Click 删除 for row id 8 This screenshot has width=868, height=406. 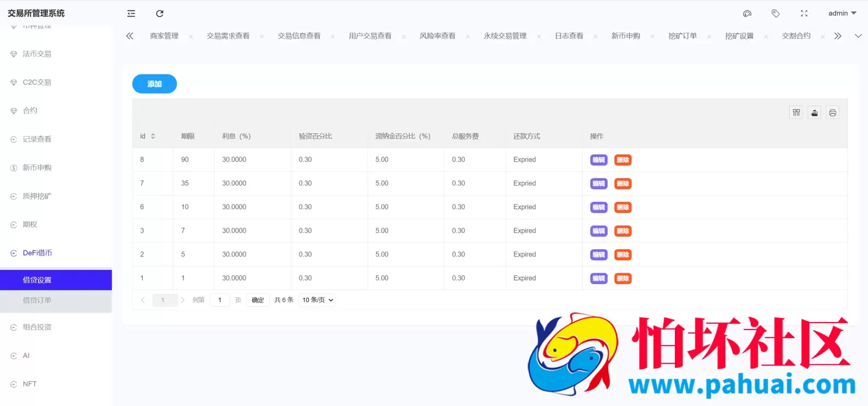pos(623,160)
